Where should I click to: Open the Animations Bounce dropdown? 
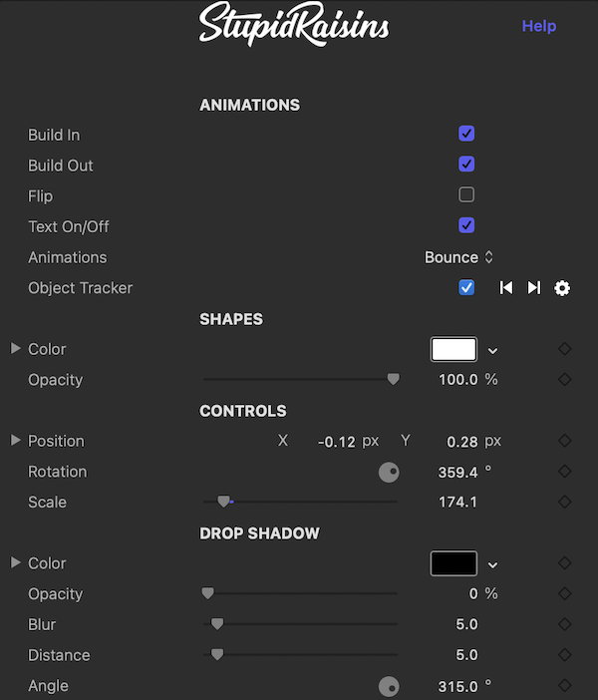pyautogui.click(x=458, y=257)
